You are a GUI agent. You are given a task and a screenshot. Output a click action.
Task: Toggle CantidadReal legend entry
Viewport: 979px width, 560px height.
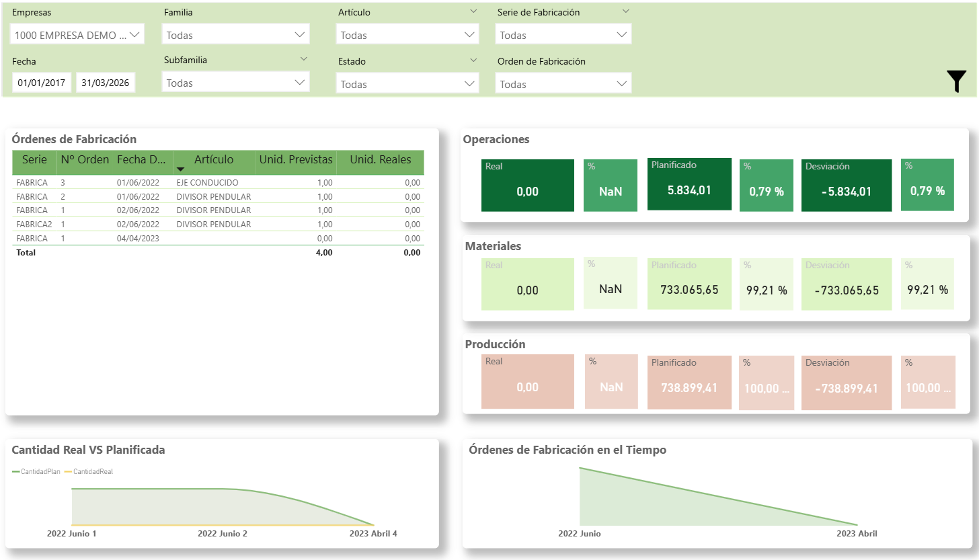pos(89,472)
